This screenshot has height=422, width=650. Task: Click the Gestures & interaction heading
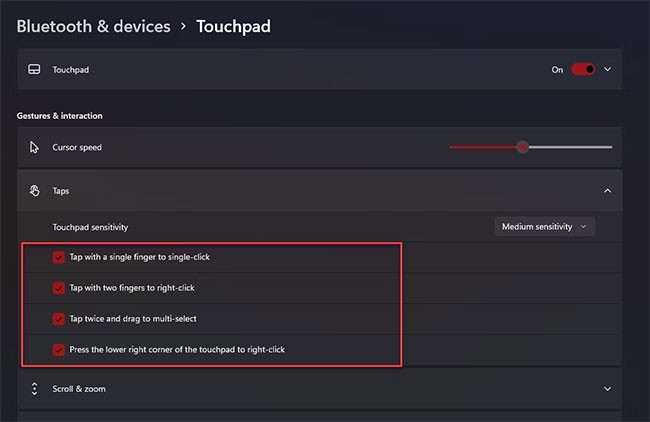[x=59, y=116]
